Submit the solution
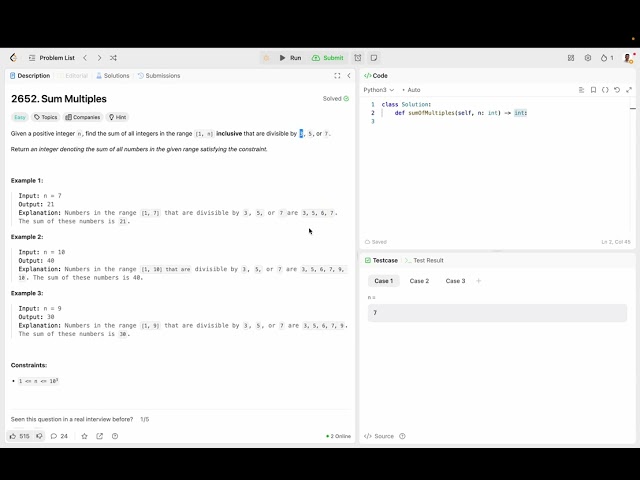Image resolution: width=640 pixels, height=480 pixels. [328, 58]
